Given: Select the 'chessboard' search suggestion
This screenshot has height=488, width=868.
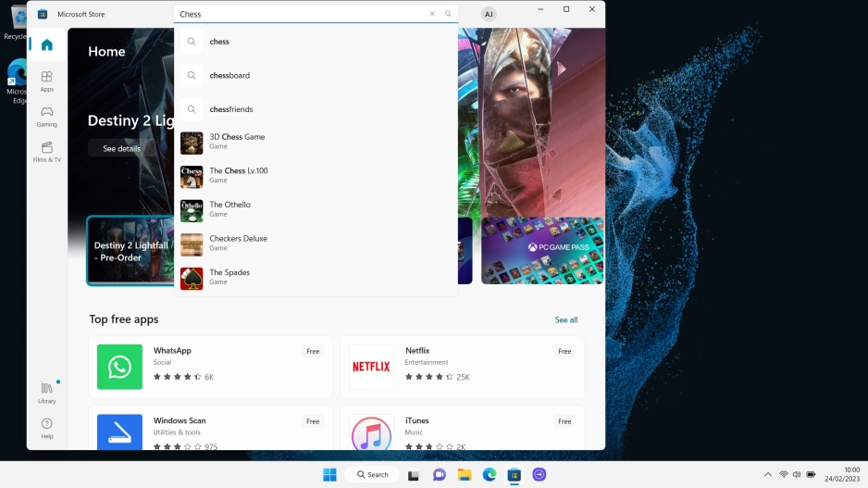Looking at the screenshot, I should 316,75.
